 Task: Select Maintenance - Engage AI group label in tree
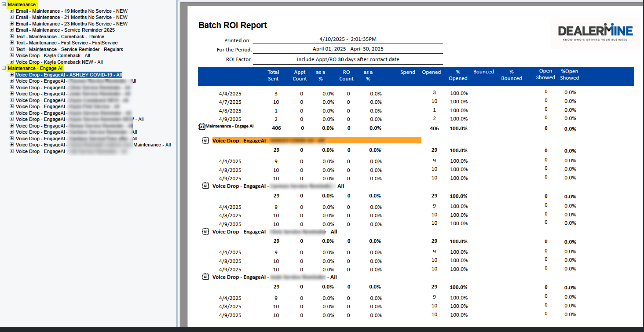coord(35,68)
